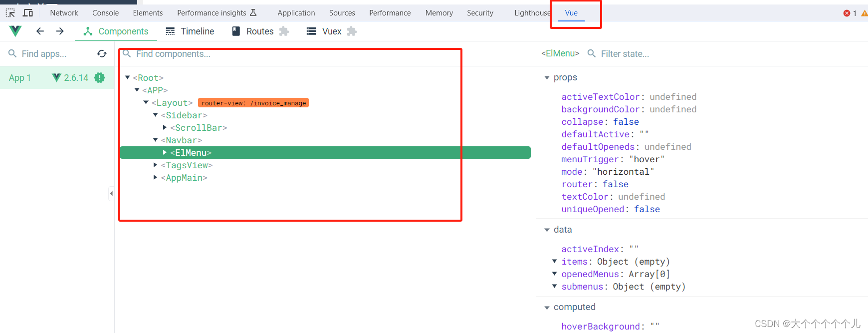Click the search icon beside Filter state

coord(592,53)
